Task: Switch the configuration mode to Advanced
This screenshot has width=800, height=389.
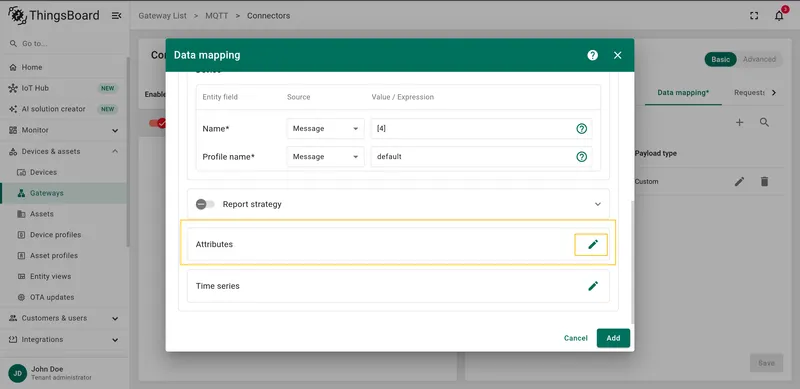Action: (x=759, y=59)
